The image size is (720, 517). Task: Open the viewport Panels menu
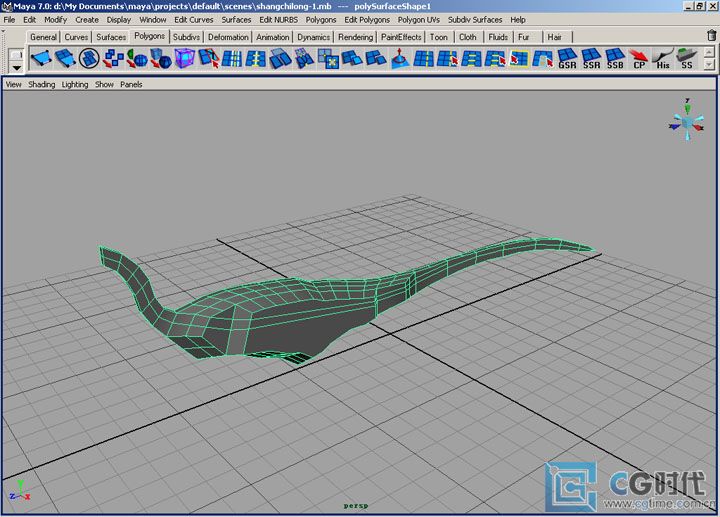pos(131,84)
